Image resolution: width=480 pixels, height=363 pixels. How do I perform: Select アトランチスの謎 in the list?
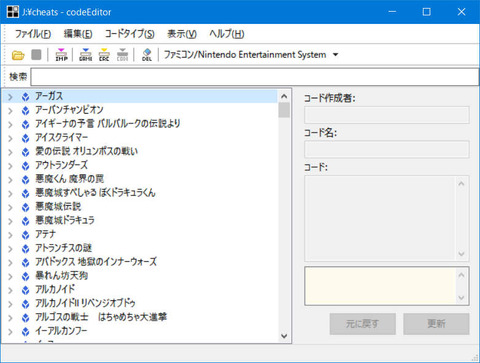[63, 248]
